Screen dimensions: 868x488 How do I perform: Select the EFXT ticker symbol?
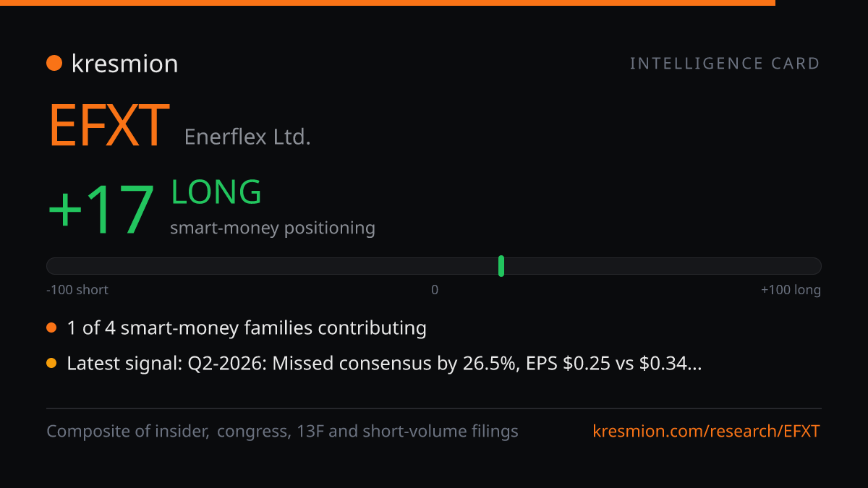coord(109,126)
